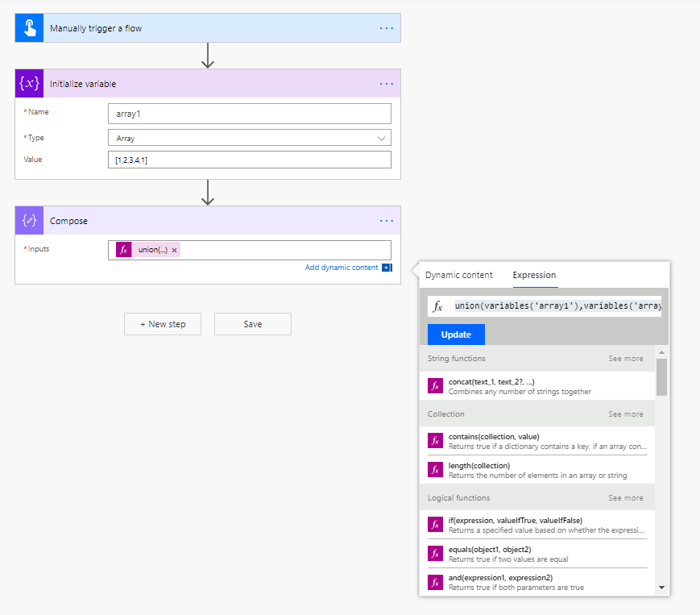Open Initialize variable ellipsis menu
The width and height of the screenshot is (700, 615).
(x=387, y=84)
